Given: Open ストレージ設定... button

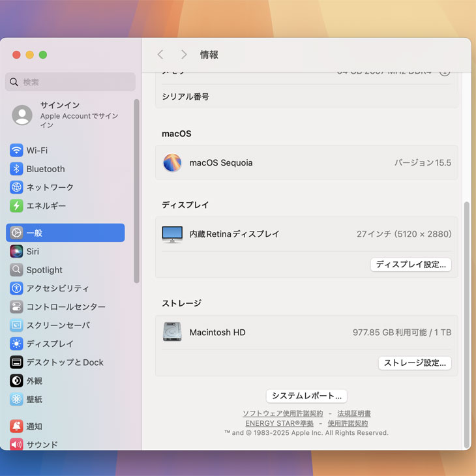Looking at the screenshot, I should pos(415,363).
